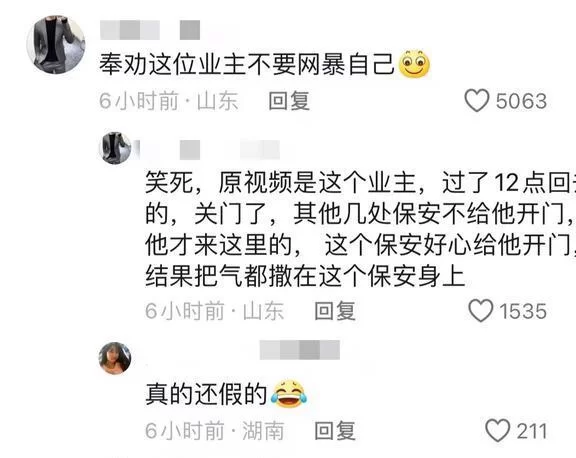Open the small avatar beside the 笑死 reply

tap(115, 148)
